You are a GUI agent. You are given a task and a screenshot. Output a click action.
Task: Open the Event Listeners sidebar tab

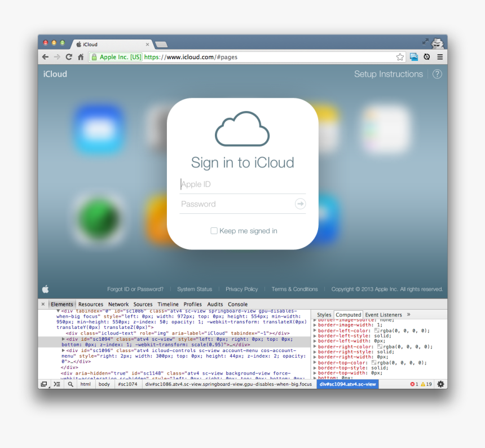(x=383, y=315)
